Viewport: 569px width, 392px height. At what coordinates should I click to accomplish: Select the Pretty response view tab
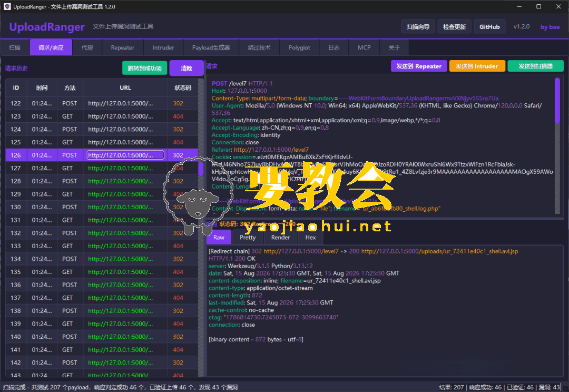[248, 238]
